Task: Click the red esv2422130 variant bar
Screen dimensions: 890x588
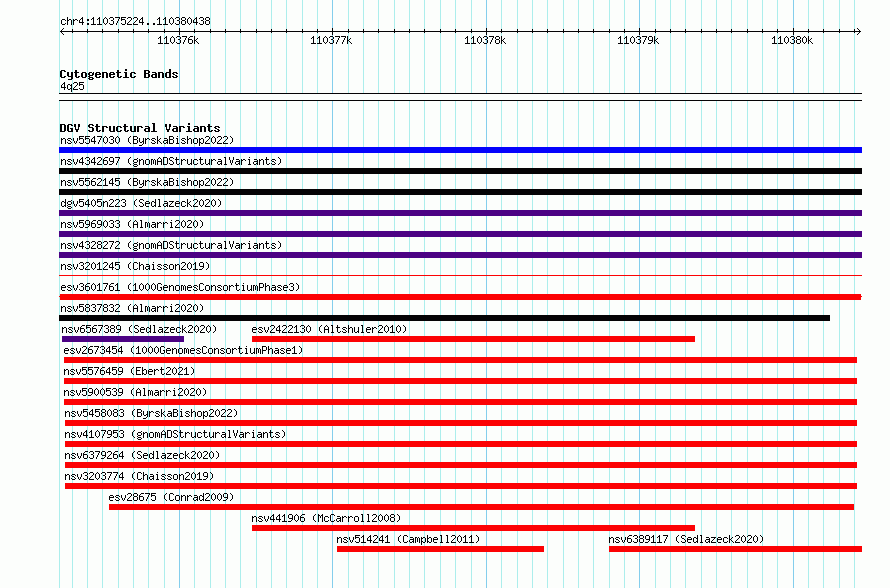Action: 473,339
